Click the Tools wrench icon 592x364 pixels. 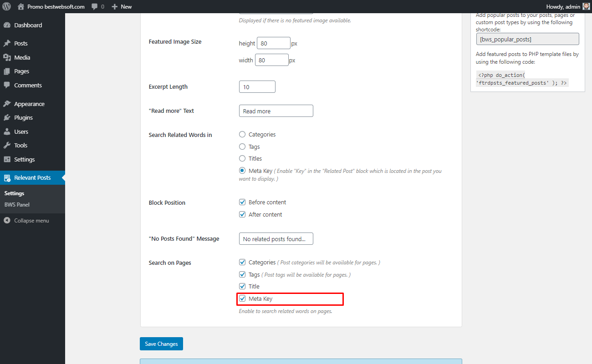[7, 146]
